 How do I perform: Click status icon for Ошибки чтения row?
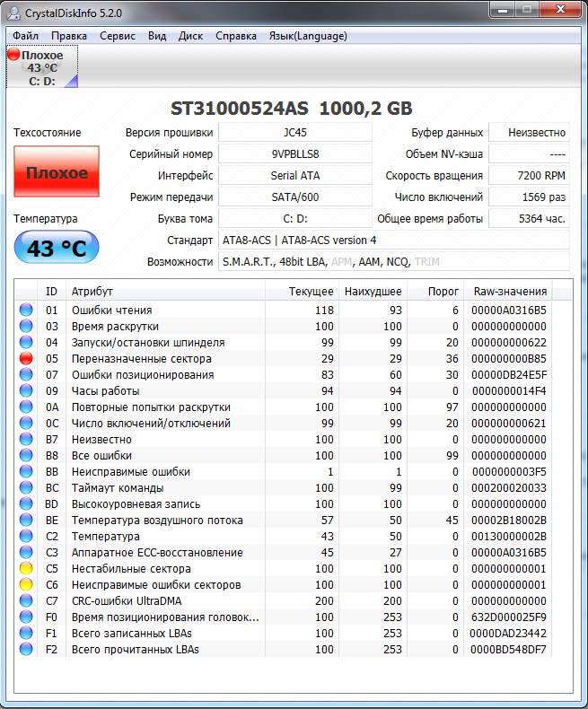[x=26, y=310]
